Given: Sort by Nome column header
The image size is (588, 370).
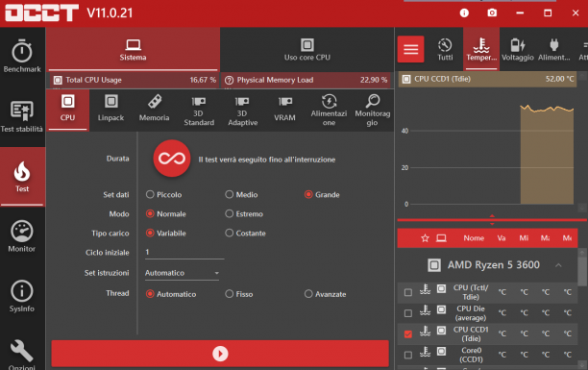Looking at the screenshot, I should click(474, 238).
